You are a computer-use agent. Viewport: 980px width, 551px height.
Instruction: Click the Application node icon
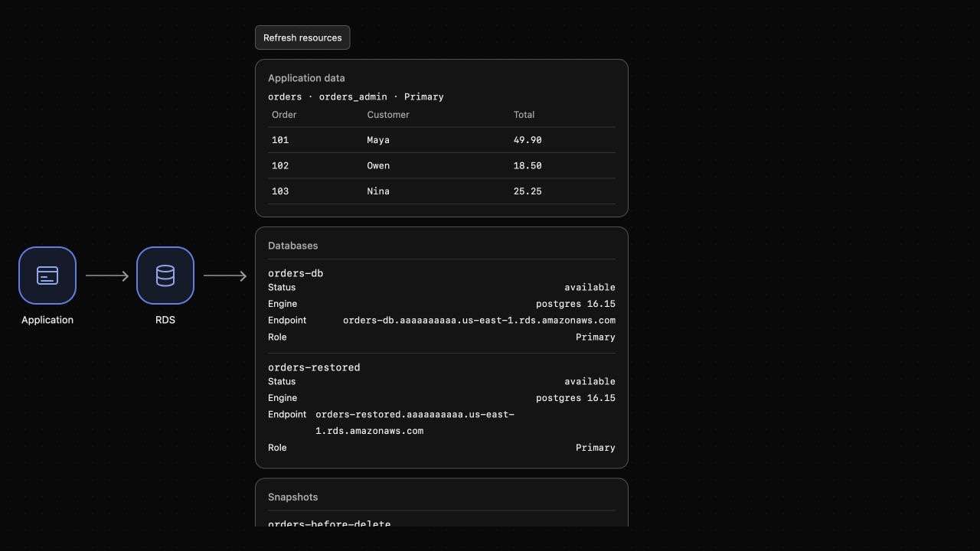click(47, 275)
